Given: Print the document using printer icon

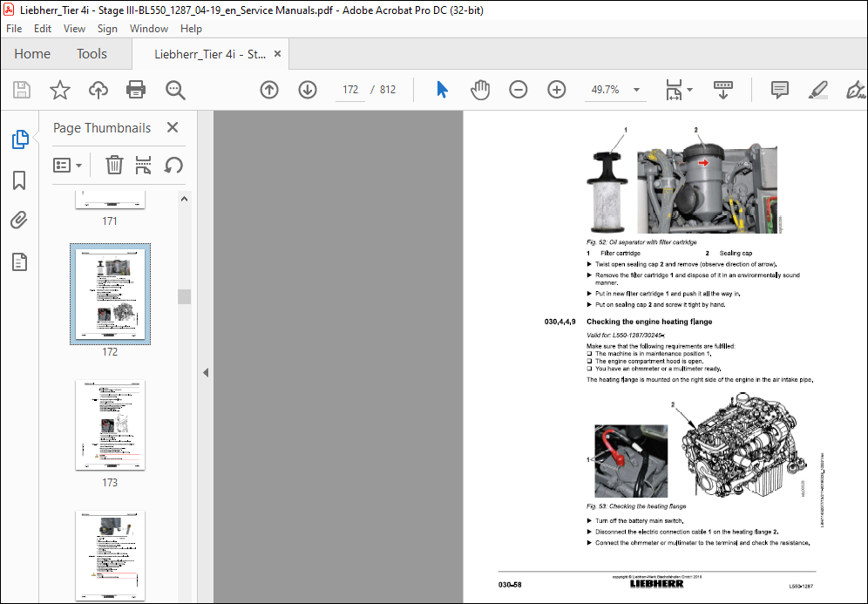Looking at the screenshot, I should 136,90.
